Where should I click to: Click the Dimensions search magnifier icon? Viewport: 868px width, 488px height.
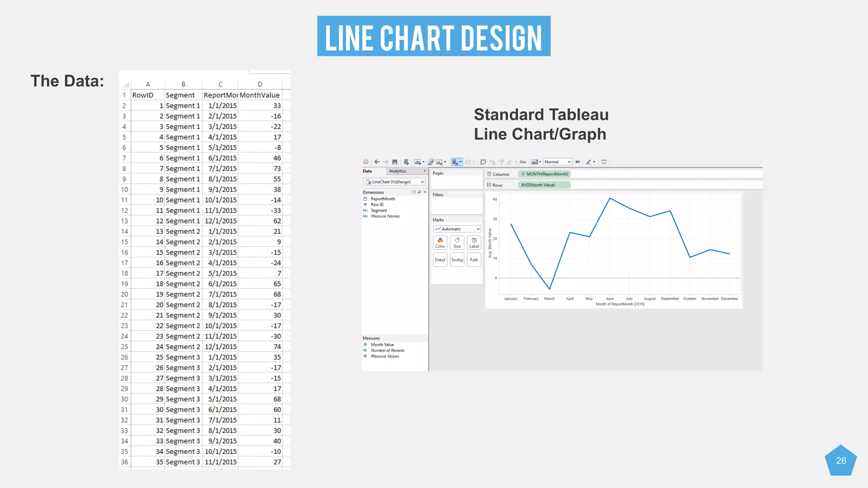tap(420, 192)
